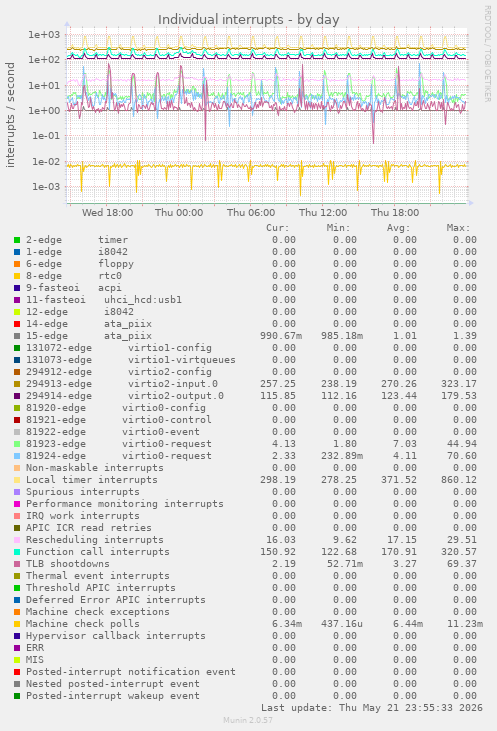Click the Last update timestamp text

(x=372, y=708)
